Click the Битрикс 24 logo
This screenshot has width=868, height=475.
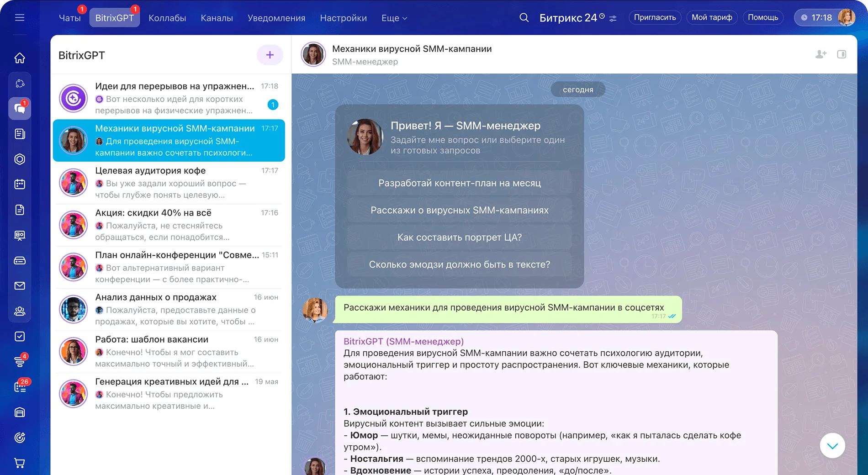coord(572,18)
